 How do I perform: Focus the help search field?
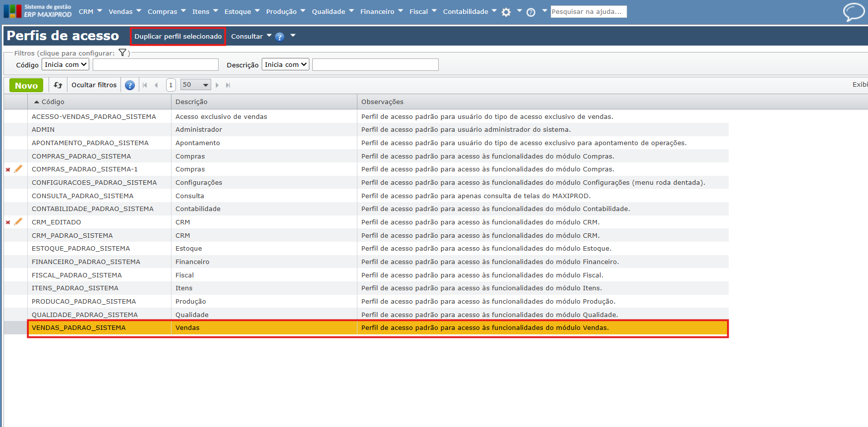coord(589,11)
